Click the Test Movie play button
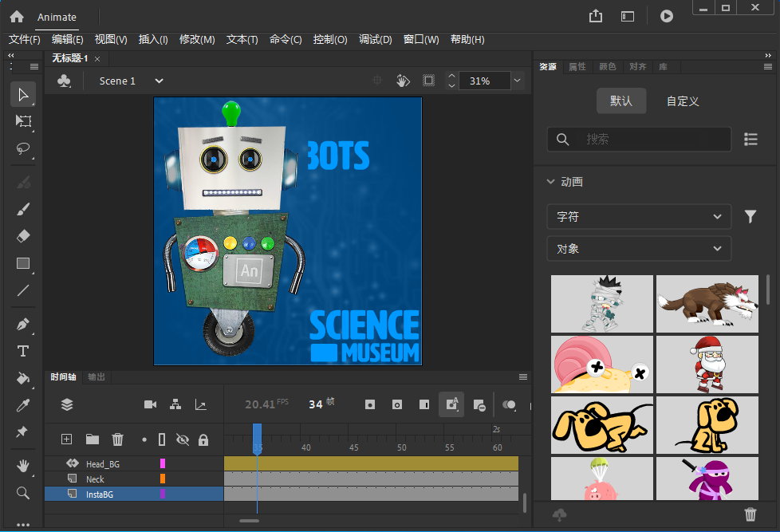 [x=667, y=17]
